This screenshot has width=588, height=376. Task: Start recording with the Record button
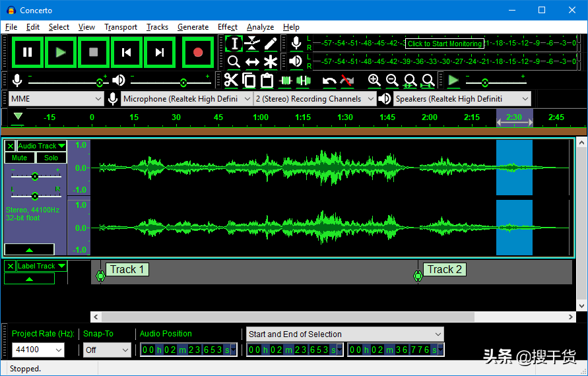[197, 52]
